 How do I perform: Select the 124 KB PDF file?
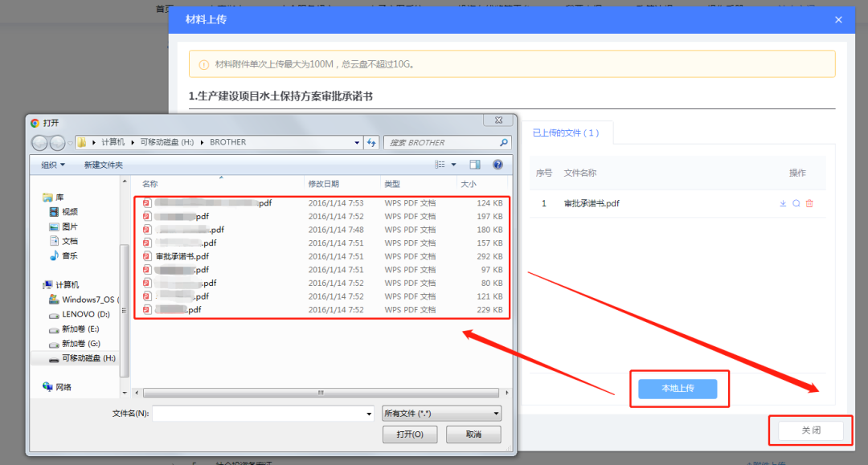coord(322,203)
